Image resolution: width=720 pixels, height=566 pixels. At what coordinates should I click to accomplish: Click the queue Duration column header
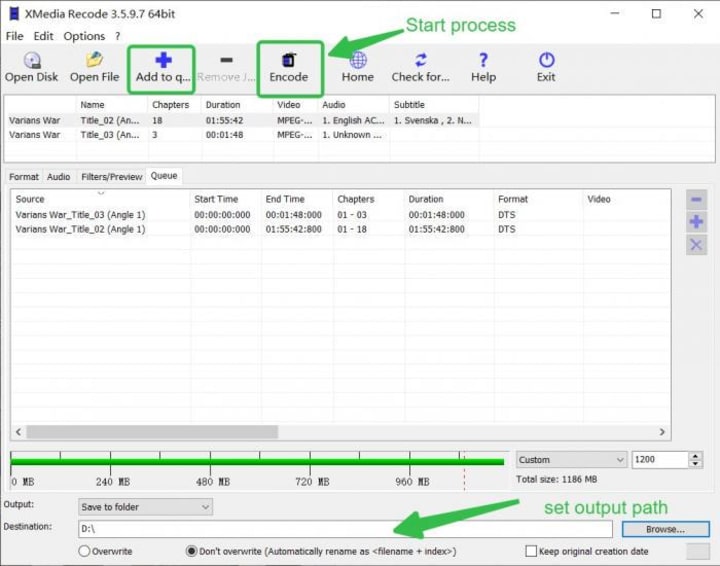point(449,199)
